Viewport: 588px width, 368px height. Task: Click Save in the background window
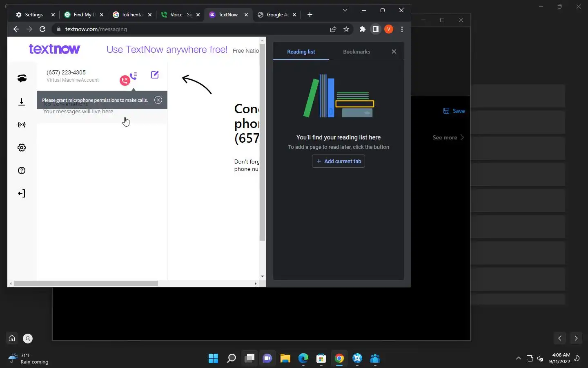coord(454,111)
